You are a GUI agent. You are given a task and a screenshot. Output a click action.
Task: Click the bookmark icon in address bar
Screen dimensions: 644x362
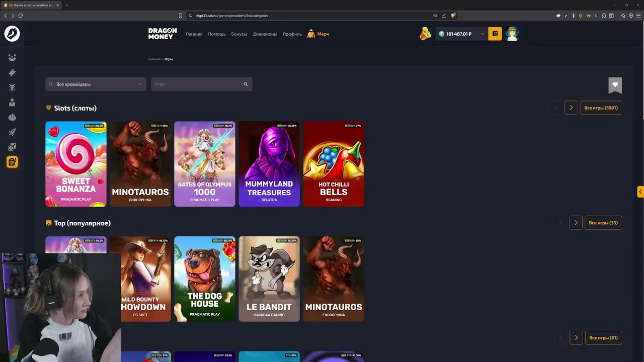[180, 16]
